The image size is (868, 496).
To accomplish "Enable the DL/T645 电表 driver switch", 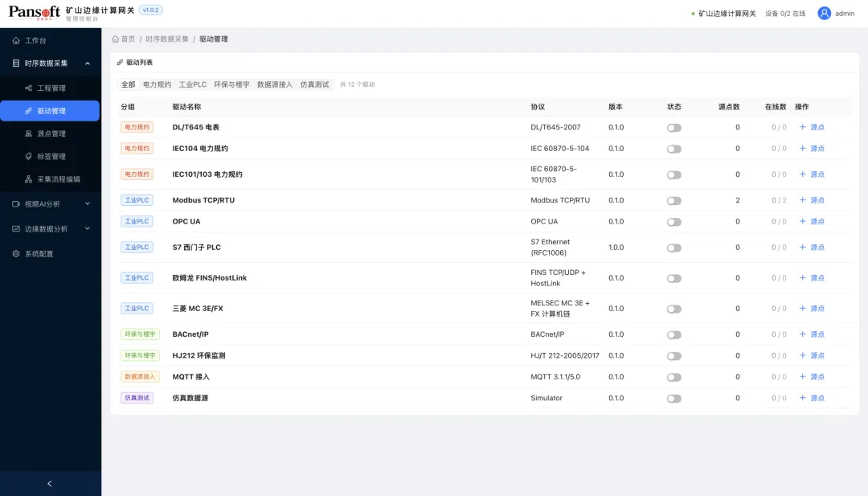I will coord(674,128).
